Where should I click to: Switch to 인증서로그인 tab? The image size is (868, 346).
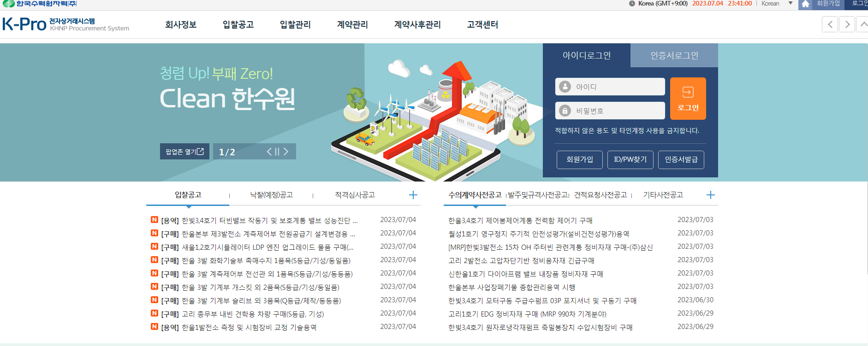pyautogui.click(x=674, y=55)
